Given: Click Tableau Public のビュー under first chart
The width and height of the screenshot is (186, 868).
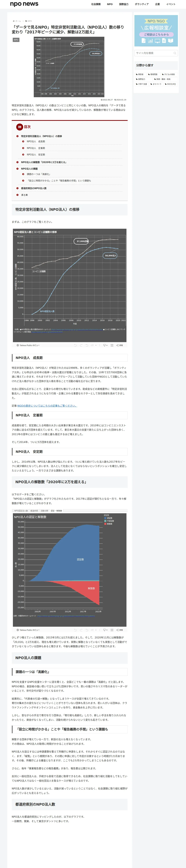Looking at the screenshot, I should pos(28,345).
